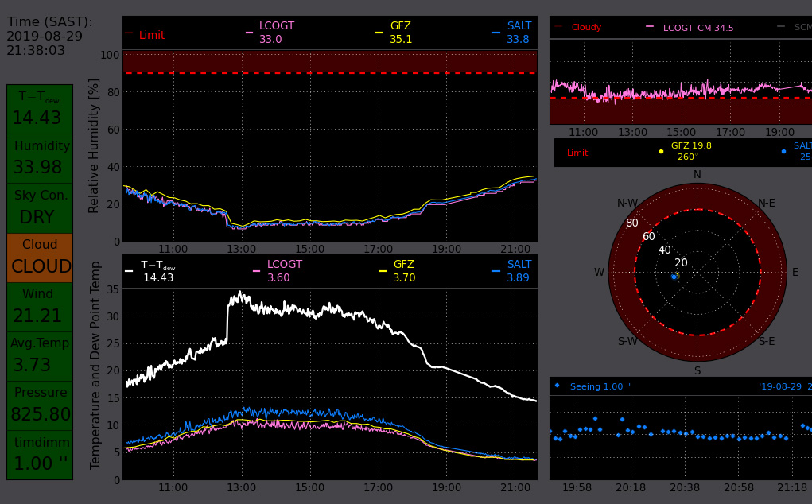Viewport: 812px width, 504px height.
Task: Click the timdimm seeing tile
Action: click(40, 455)
